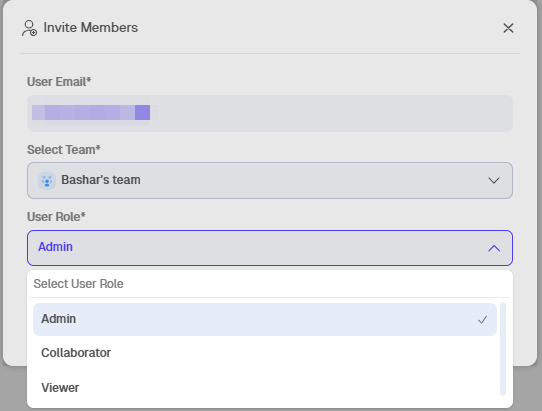Image resolution: width=542 pixels, height=411 pixels.
Task: Click Bashar's team avatar icon
Action: (x=47, y=181)
